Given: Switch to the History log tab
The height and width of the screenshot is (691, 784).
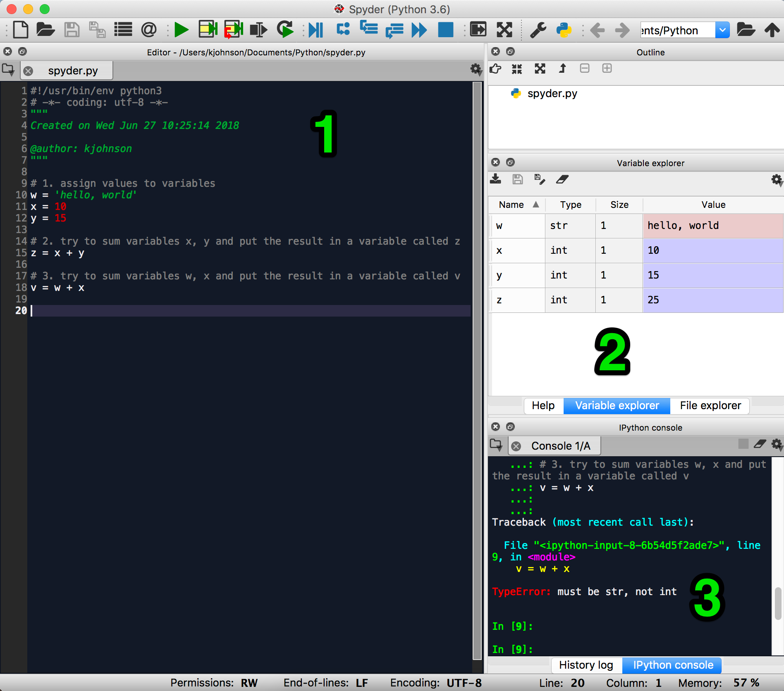Looking at the screenshot, I should click(586, 665).
